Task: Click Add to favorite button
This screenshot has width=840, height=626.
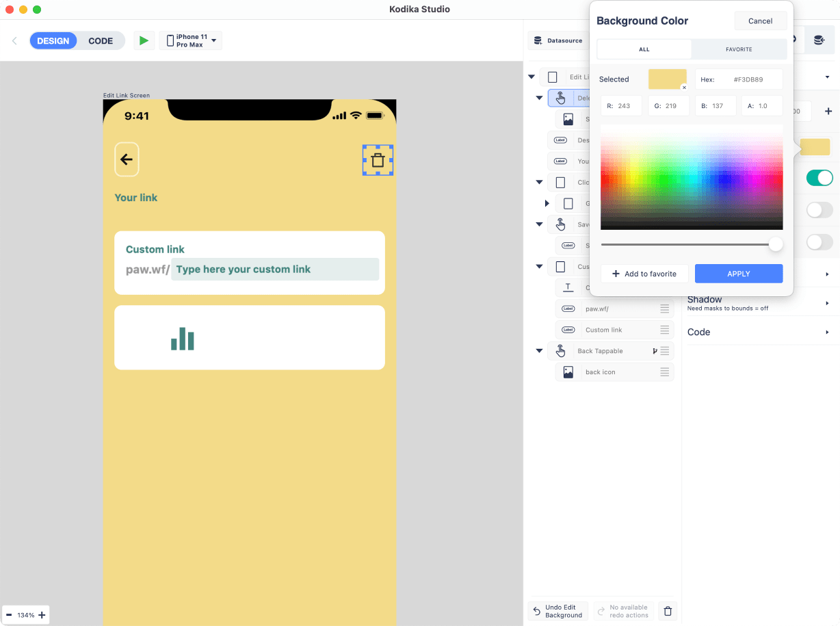Action: click(644, 274)
